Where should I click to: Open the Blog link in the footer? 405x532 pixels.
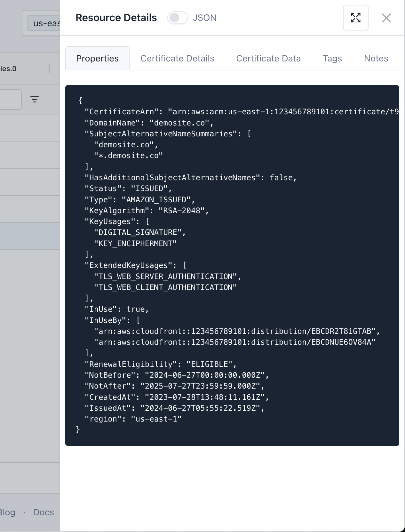(7, 512)
